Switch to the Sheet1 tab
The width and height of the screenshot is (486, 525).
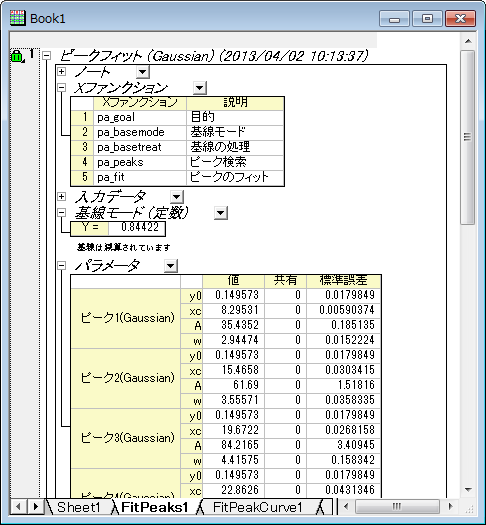[x=79, y=507]
